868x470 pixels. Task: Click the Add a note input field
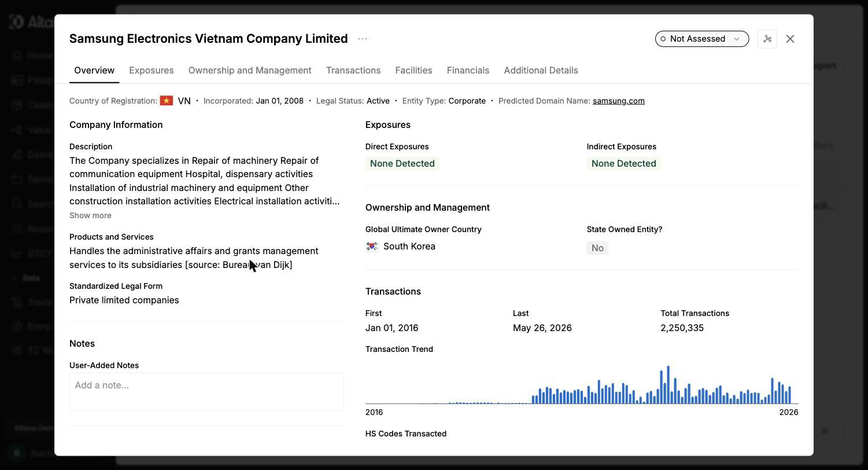pyautogui.click(x=206, y=392)
